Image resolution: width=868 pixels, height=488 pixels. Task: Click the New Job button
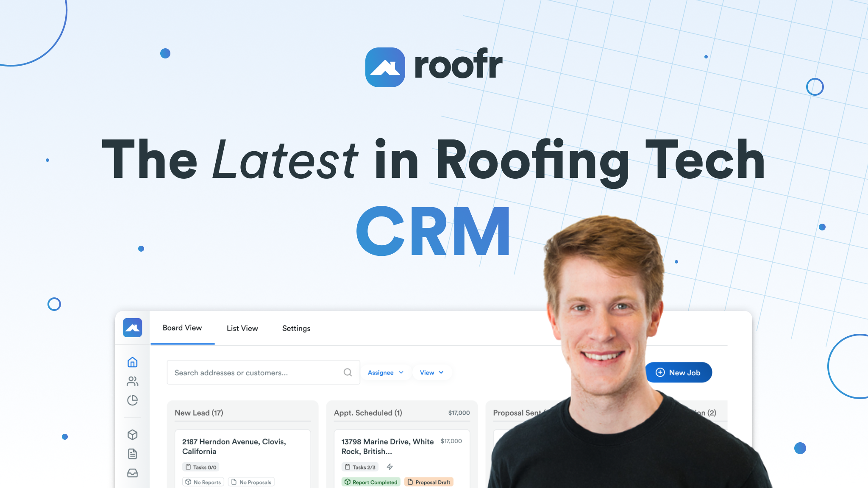(x=679, y=372)
